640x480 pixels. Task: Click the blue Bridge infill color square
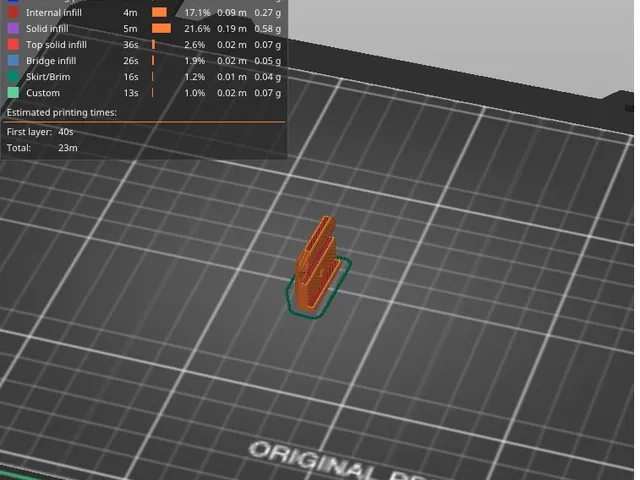[x=13, y=61]
